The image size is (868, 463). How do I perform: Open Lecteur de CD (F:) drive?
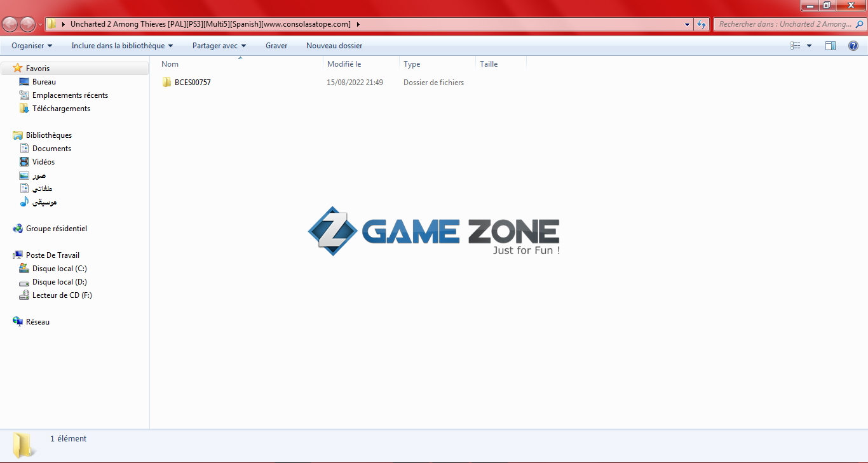click(62, 295)
